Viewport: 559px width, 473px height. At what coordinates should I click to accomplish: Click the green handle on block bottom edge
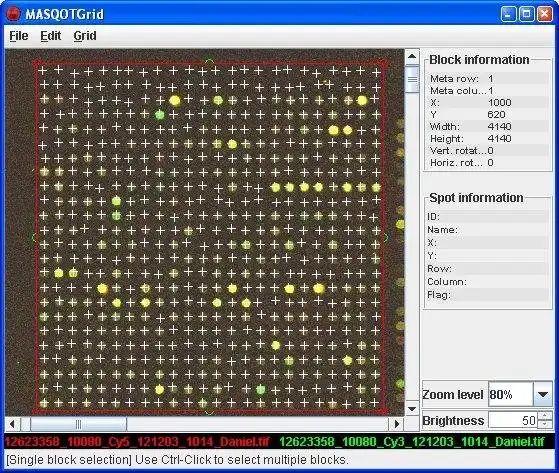point(210,413)
